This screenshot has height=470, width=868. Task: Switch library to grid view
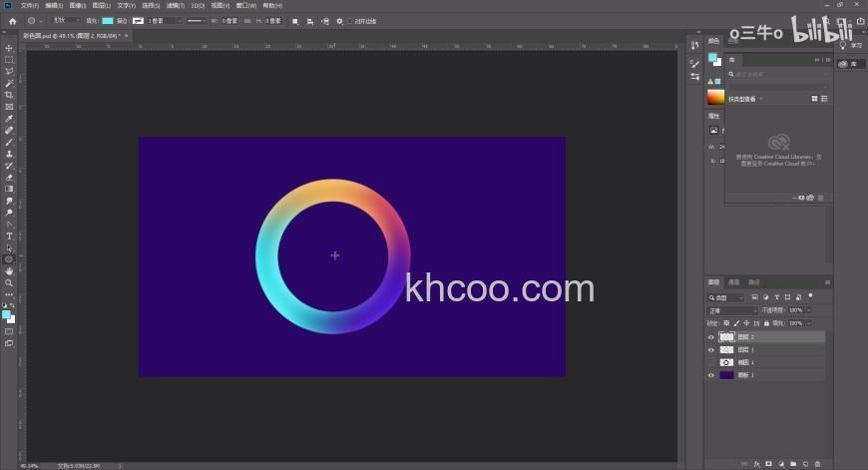pos(814,99)
